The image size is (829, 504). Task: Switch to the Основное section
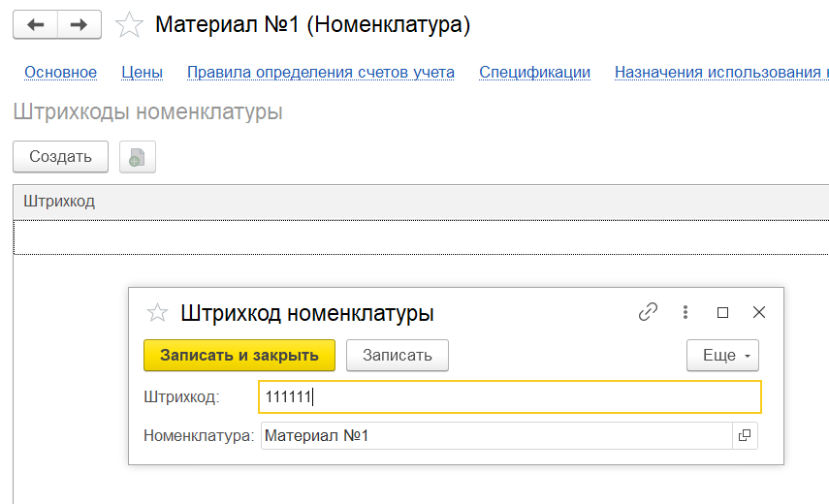click(x=60, y=72)
